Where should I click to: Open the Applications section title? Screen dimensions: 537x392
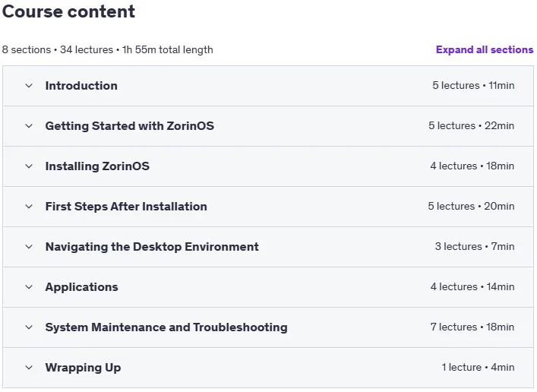point(81,287)
